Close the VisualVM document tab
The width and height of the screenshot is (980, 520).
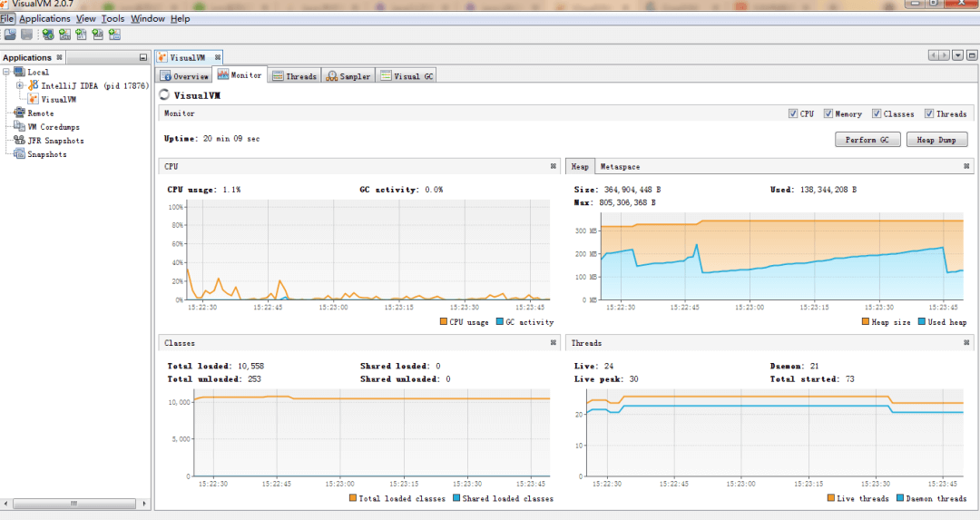click(x=218, y=57)
